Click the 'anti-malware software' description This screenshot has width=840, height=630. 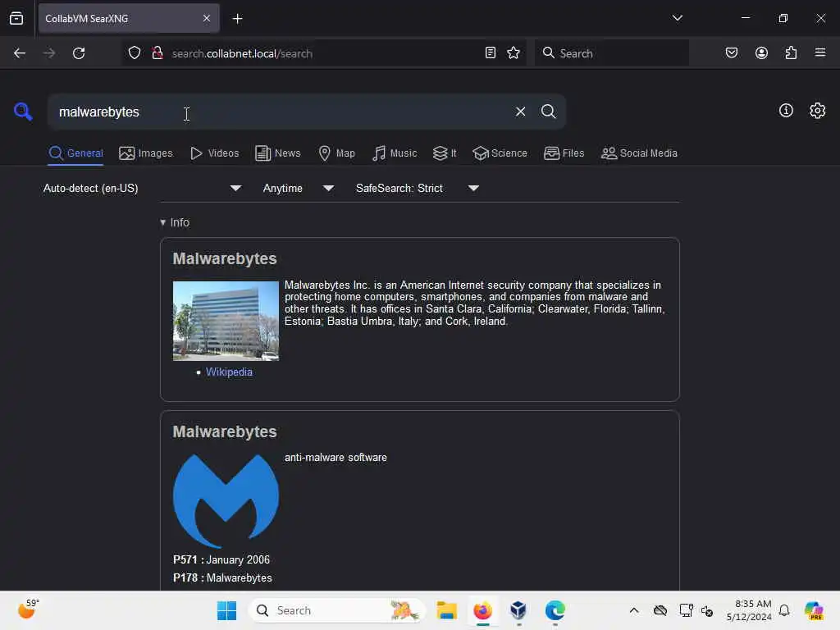[x=336, y=458]
